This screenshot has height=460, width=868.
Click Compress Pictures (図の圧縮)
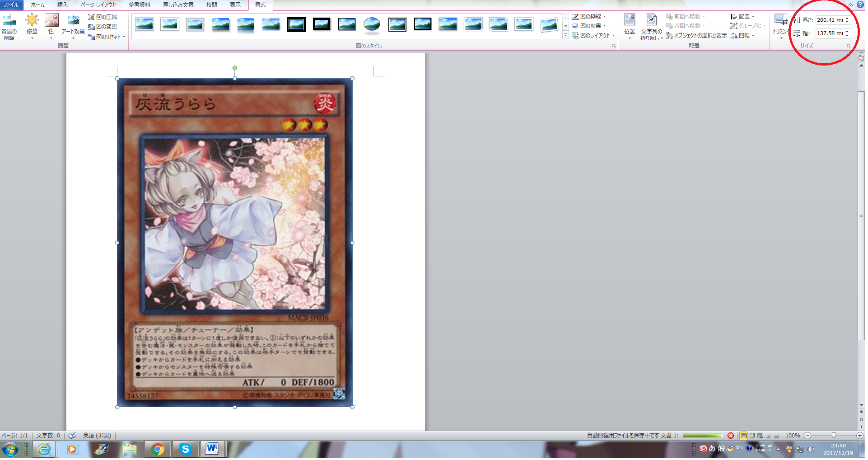tap(103, 17)
